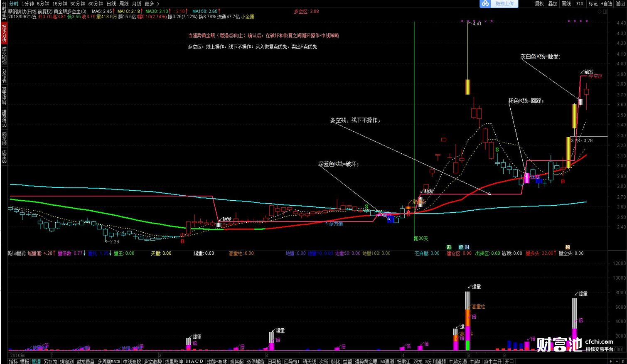
Task: Open F10 company info
Action: click(x=580, y=3)
